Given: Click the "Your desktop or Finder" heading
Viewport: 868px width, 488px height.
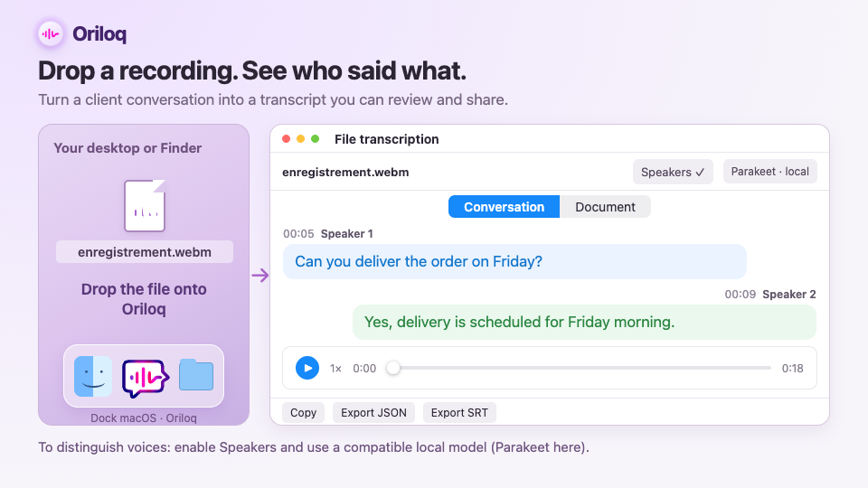Looking at the screenshot, I should [127, 148].
